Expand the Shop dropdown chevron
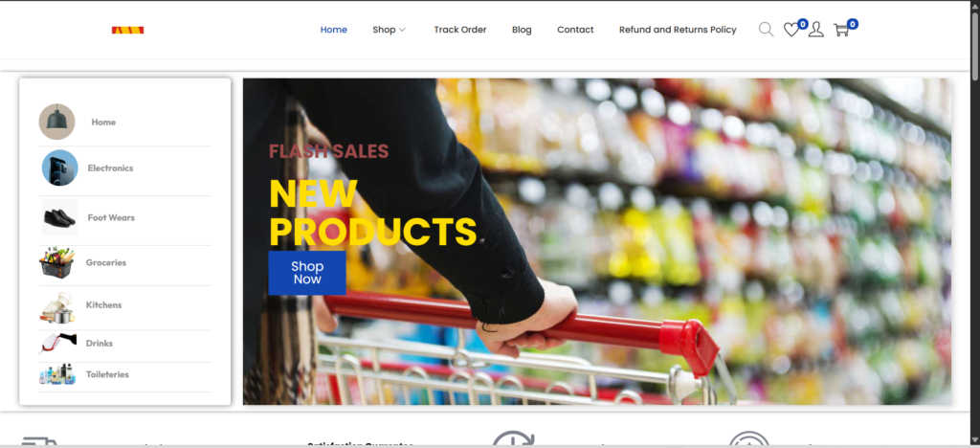 click(x=403, y=30)
